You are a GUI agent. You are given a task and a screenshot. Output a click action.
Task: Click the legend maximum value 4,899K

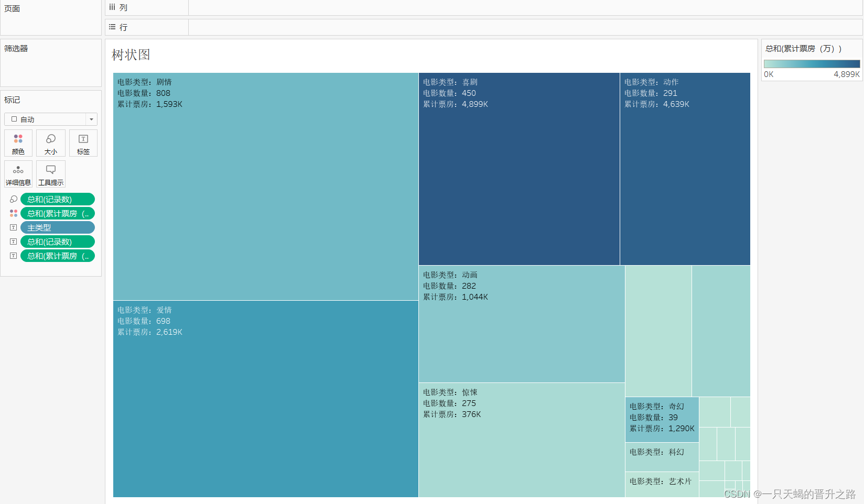(847, 74)
